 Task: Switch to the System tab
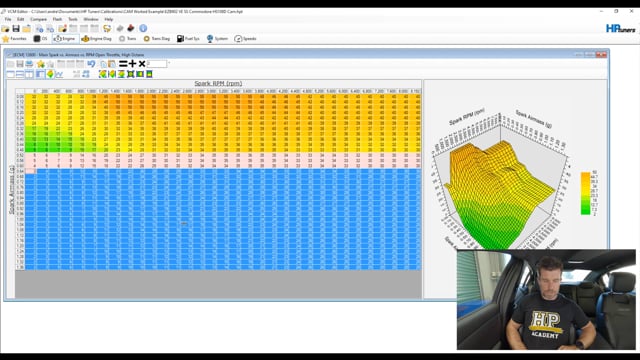[217, 39]
